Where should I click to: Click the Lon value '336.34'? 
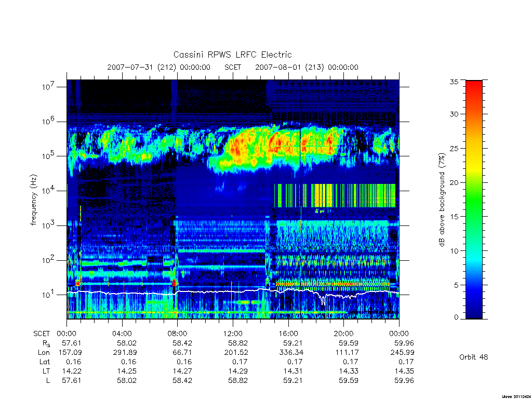[x=291, y=353]
